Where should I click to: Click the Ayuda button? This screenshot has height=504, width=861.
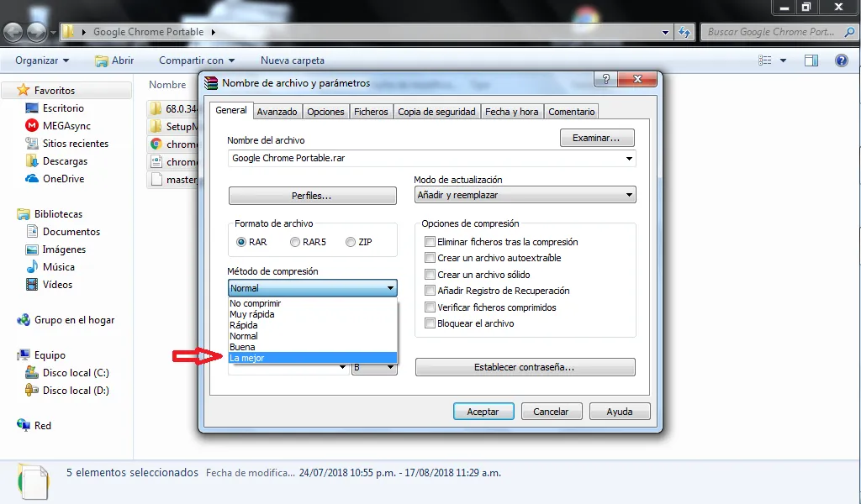(620, 412)
